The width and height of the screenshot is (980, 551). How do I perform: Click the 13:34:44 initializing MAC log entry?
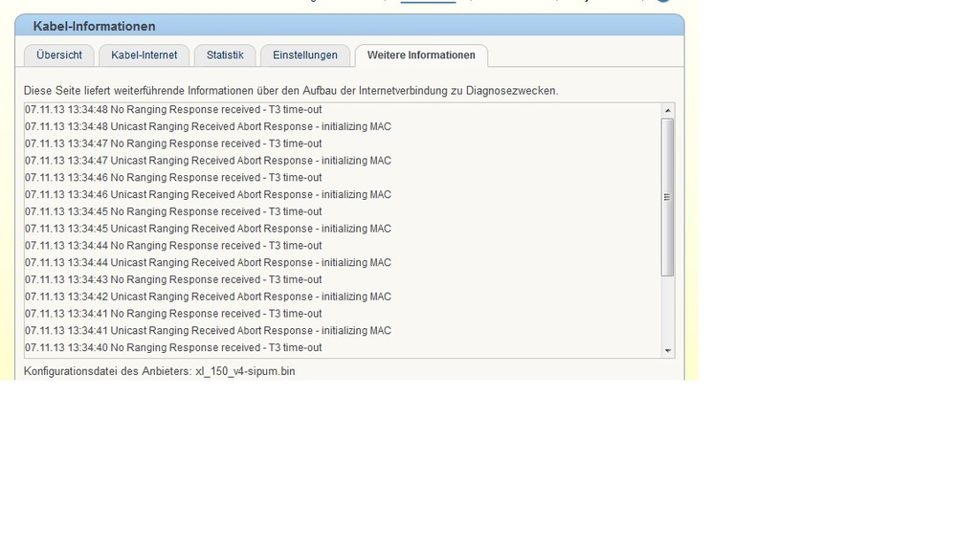208,263
